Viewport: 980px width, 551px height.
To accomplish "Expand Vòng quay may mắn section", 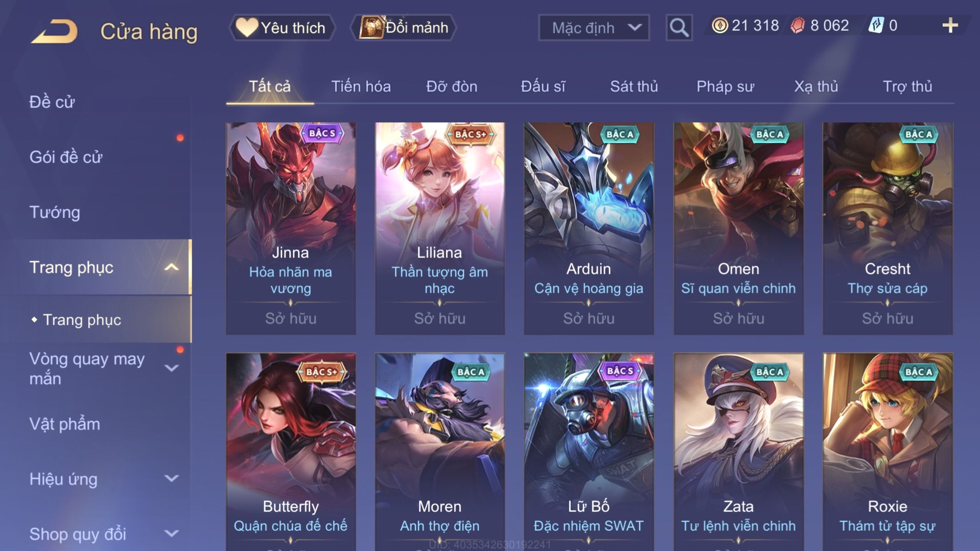I will point(171,368).
